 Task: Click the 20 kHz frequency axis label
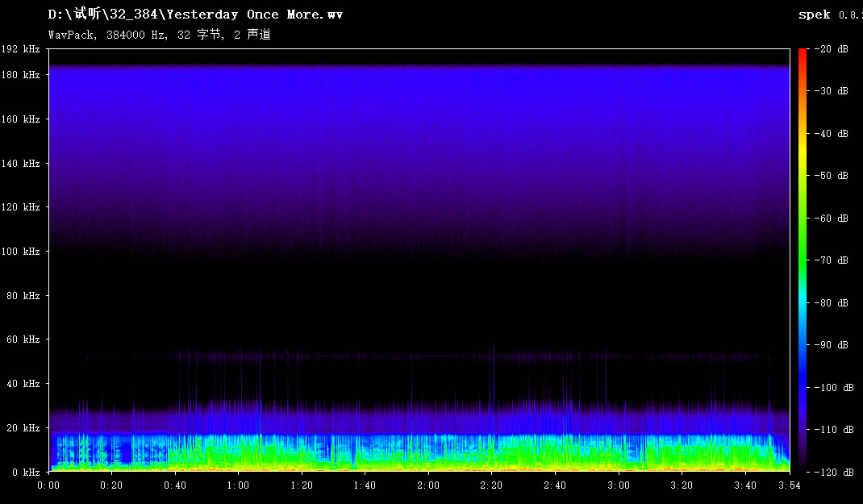(x=23, y=428)
